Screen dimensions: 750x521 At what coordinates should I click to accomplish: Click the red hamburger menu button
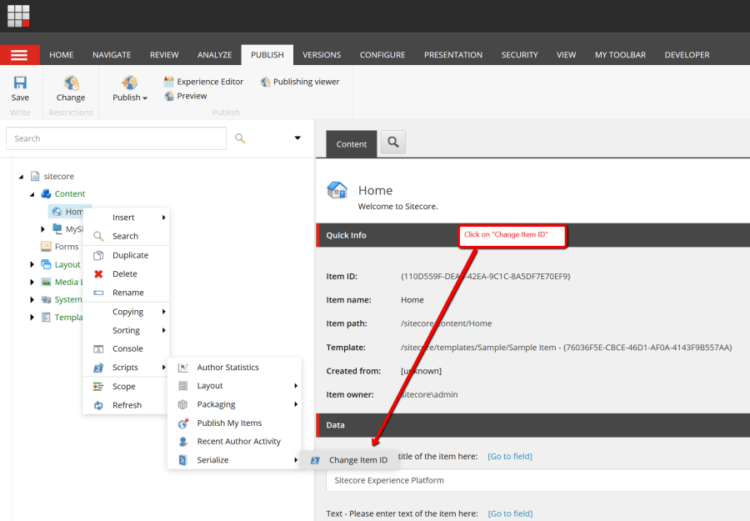pyautogui.click(x=20, y=55)
